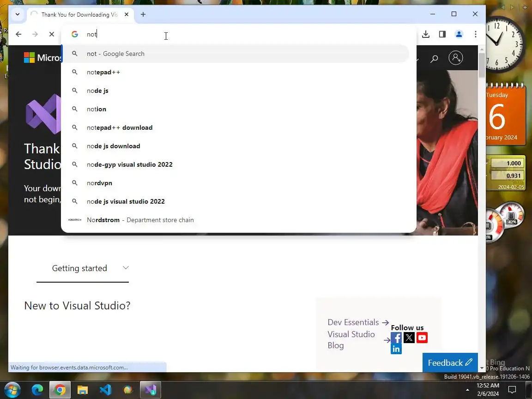This screenshot has width=532, height=399.
Task: Click the Microsoft sign-in account icon
Action: [x=456, y=58]
